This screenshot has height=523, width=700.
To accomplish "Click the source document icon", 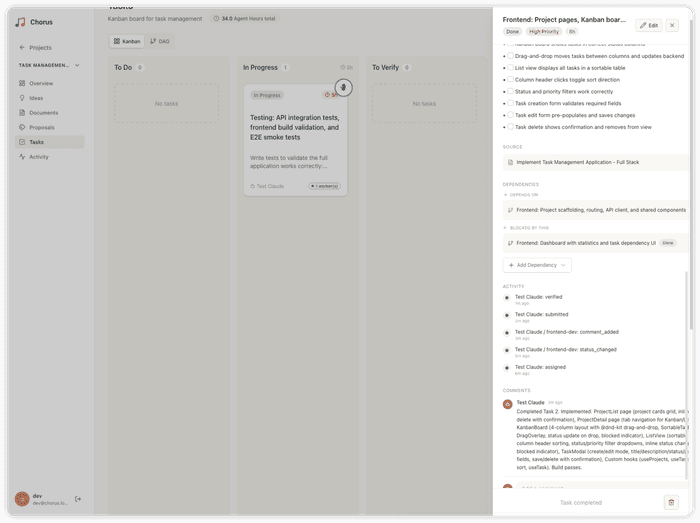I will pyautogui.click(x=510, y=162).
